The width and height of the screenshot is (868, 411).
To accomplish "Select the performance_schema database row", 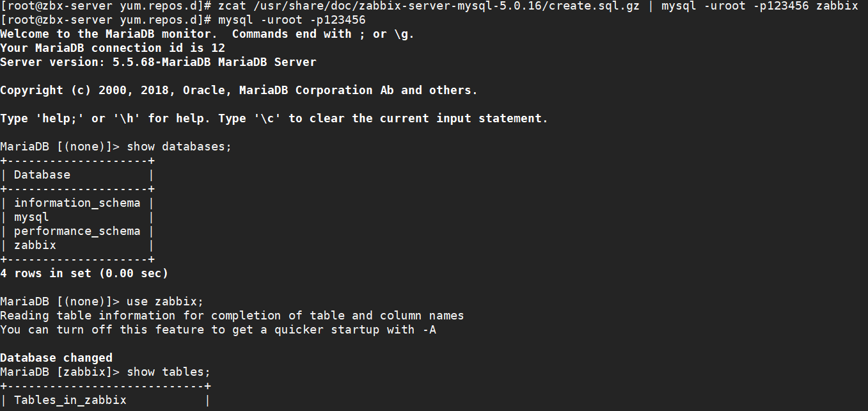I will (x=77, y=231).
